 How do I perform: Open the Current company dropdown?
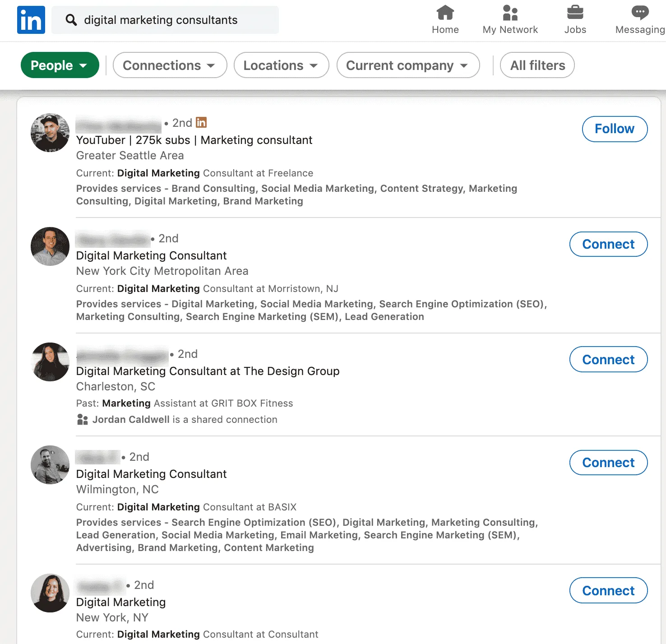click(408, 65)
